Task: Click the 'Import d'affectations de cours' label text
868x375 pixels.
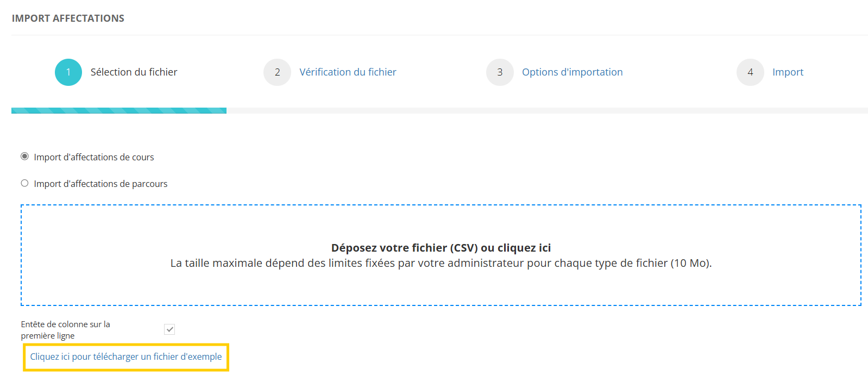Action: click(x=94, y=157)
